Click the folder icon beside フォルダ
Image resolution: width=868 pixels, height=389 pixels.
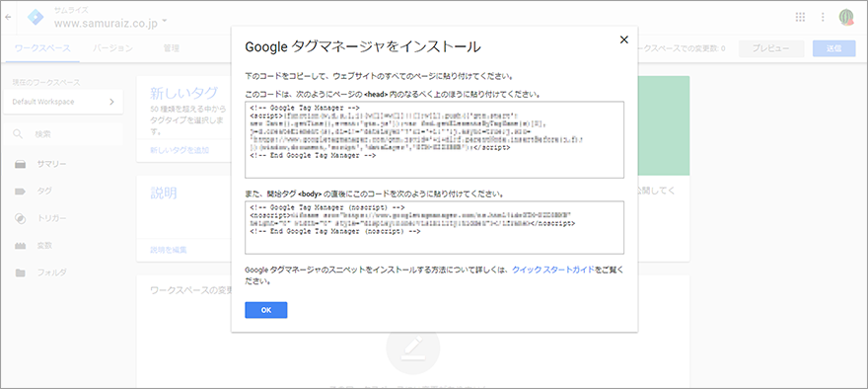tap(21, 272)
